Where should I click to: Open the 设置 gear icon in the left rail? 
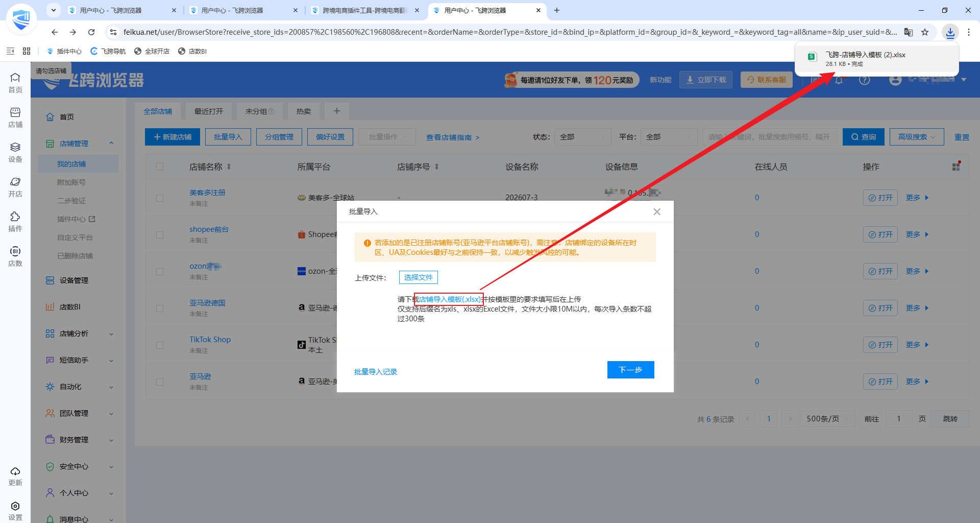click(x=15, y=510)
